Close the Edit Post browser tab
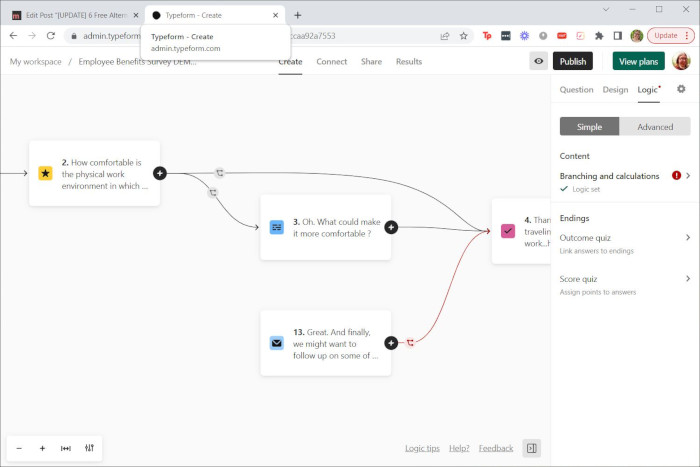Image resolution: width=700 pixels, height=467 pixels. click(x=136, y=15)
